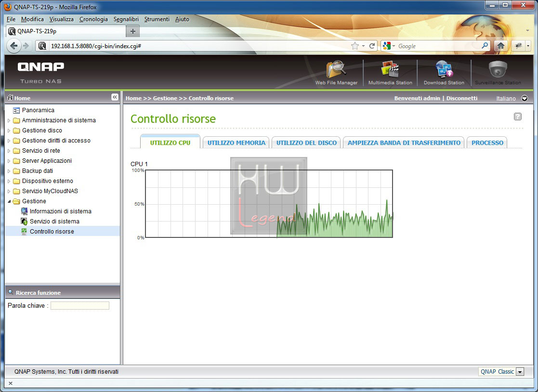
Task: Select the QNAP-TS-219p browser tab
Action: pyautogui.click(x=66, y=31)
